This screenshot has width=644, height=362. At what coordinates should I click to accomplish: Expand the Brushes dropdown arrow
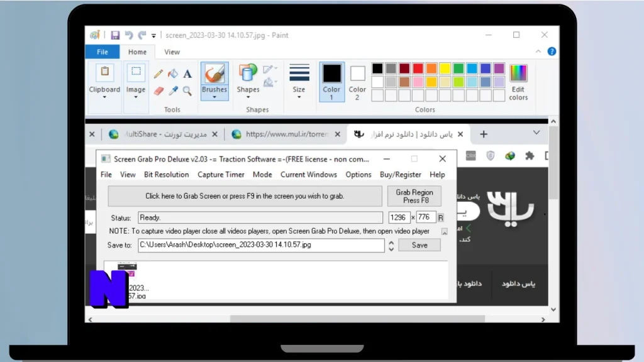(x=214, y=97)
